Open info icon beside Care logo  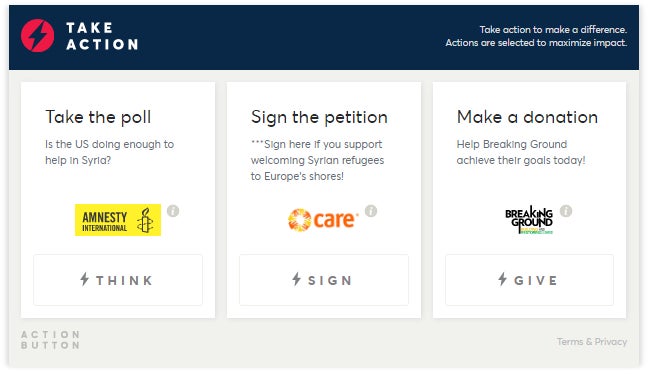pyautogui.click(x=371, y=211)
